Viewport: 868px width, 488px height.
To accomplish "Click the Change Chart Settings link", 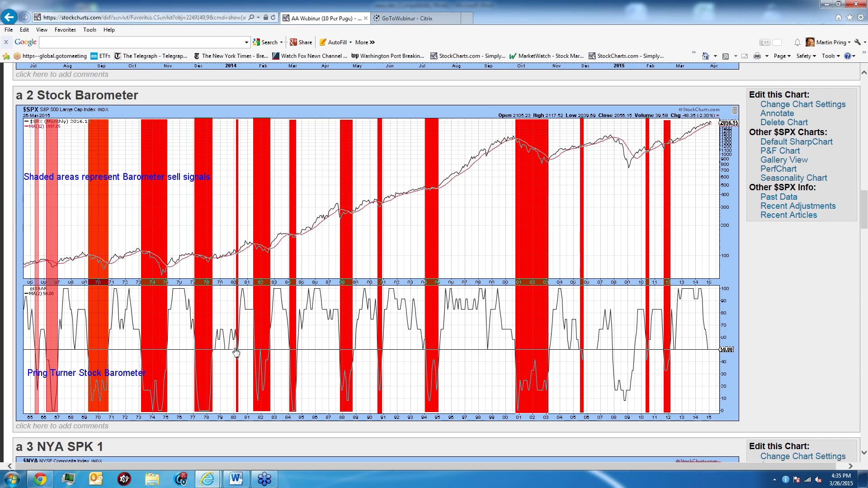I will point(802,104).
